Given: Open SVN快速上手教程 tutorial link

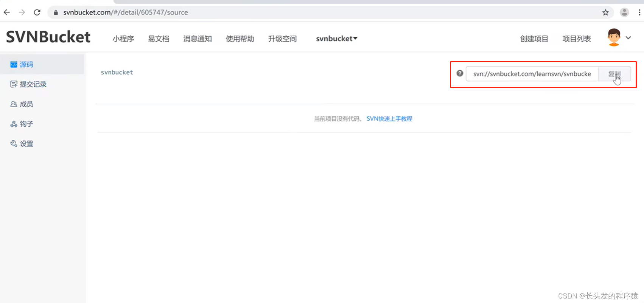Looking at the screenshot, I should (x=389, y=119).
